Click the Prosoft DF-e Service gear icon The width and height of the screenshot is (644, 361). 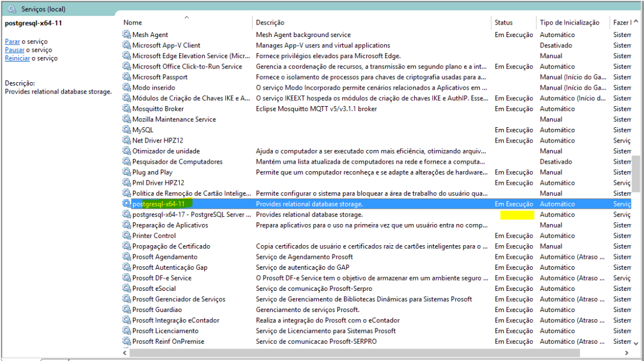(127, 278)
